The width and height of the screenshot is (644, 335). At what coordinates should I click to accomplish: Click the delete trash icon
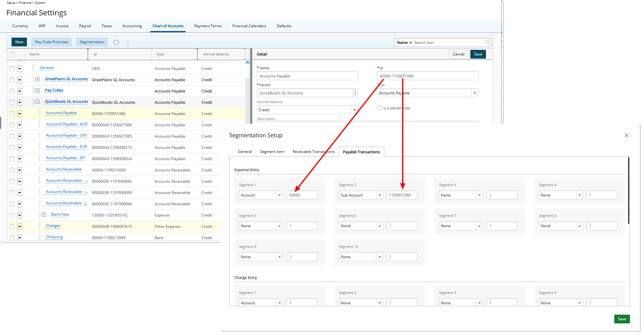pyautogui.click(x=128, y=42)
